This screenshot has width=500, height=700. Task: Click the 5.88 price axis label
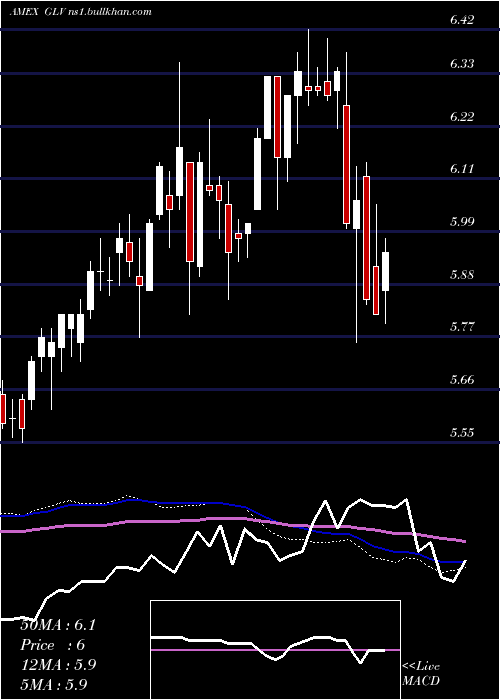[462, 275]
